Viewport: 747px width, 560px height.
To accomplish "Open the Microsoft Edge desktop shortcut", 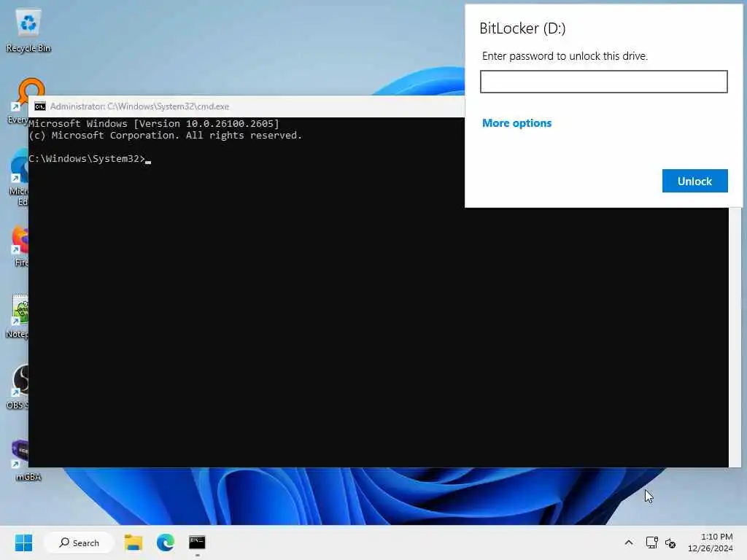I will (x=18, y=177).
